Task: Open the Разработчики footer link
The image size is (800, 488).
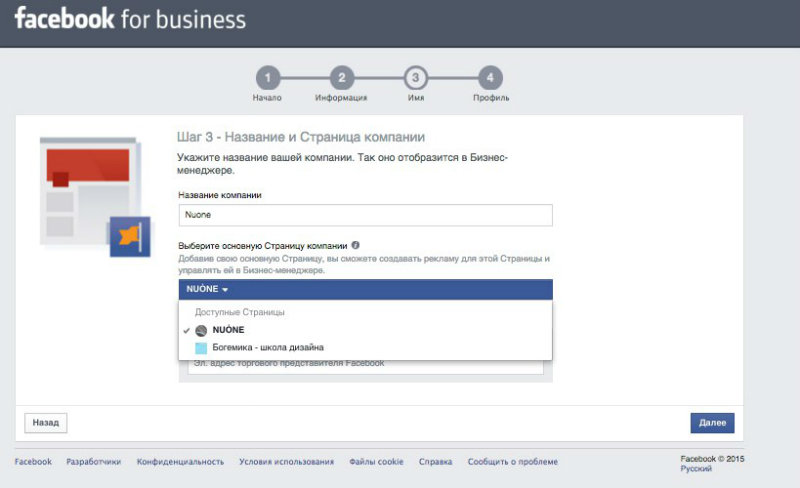Action: point(94,462)
